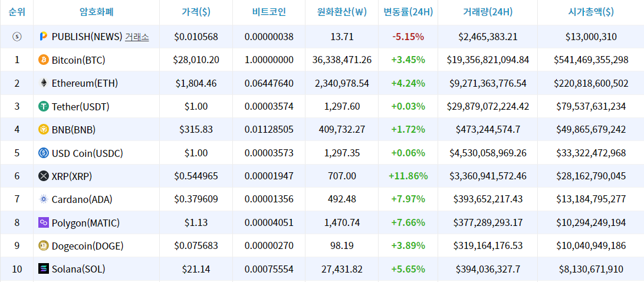The width and height of the screenshot is (644, 282).
Task: Open USD Coin(USDC) coin name
Action: [87, 153]
